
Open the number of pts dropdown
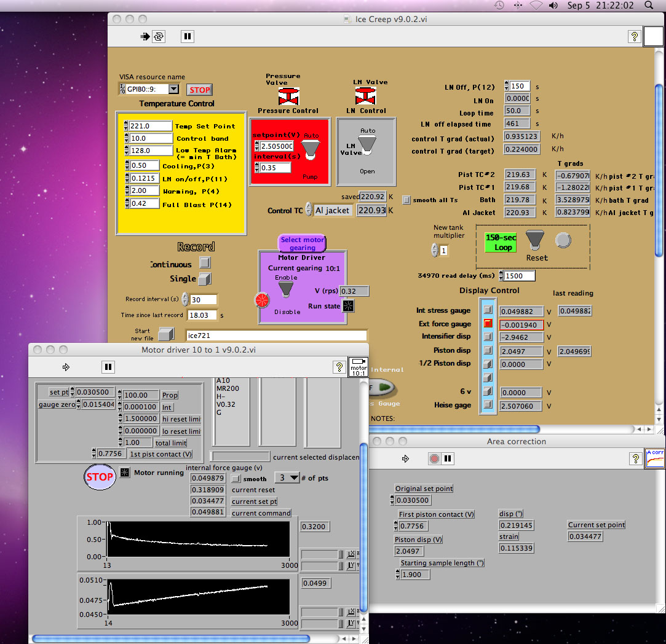pos(287,477)
